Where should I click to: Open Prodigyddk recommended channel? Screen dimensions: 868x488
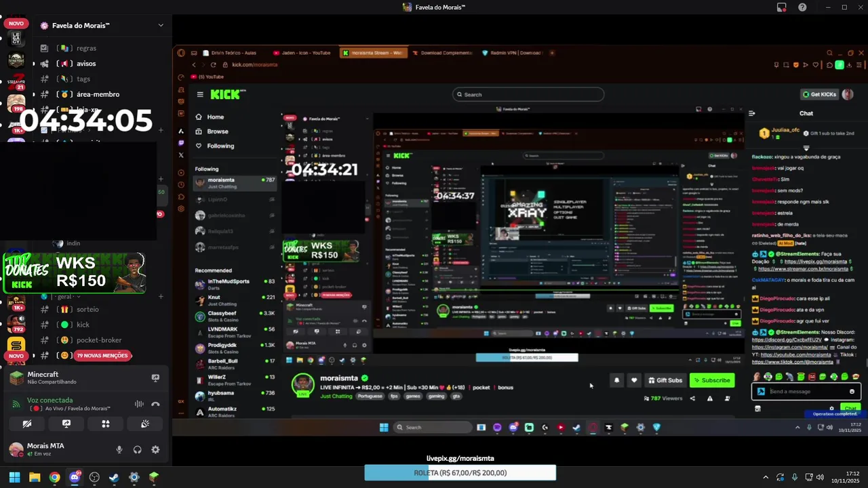(235, 348)
